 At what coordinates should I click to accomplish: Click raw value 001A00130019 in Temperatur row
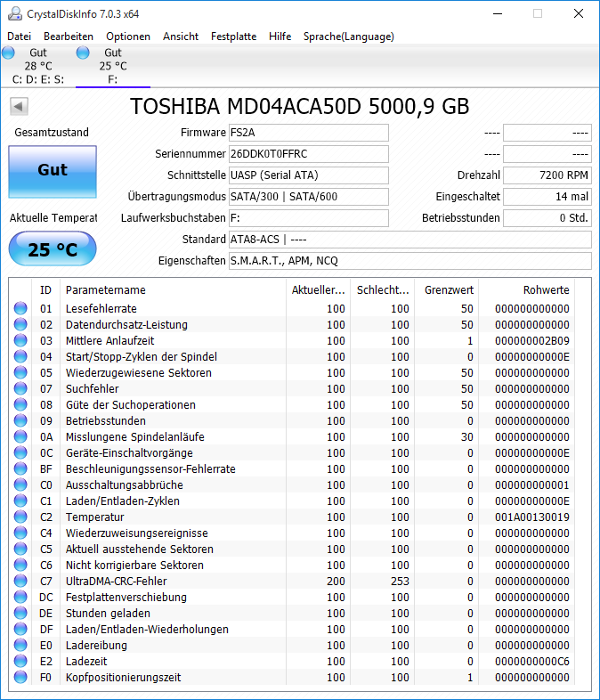pyautogui.click(x=532, y=517)
